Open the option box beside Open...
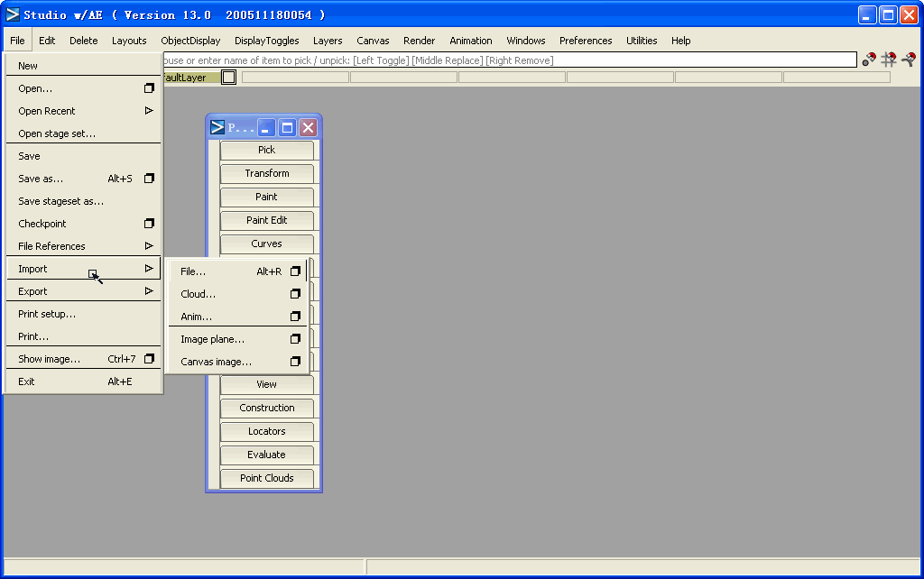 [149, 88]
